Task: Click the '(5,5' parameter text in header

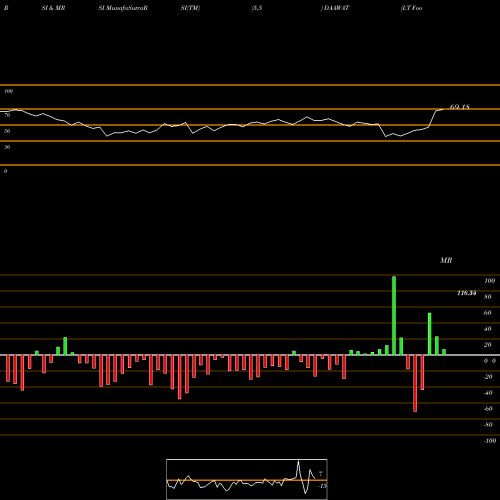Action: tap(257, 8)
